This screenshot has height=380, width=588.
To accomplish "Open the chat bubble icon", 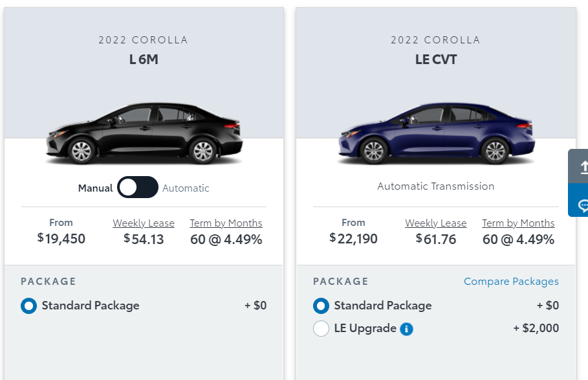I will [x=583, y=205].
